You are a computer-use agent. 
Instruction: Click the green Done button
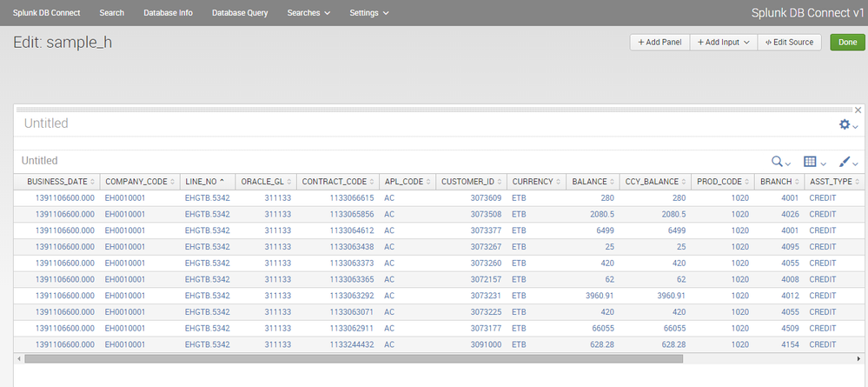[x=847, y=42]
